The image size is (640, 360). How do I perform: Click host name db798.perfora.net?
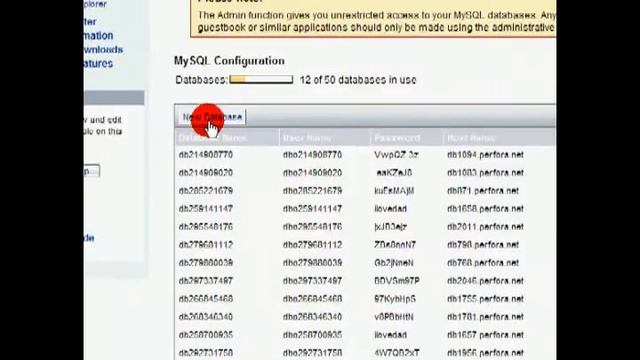tap(483, 244)
